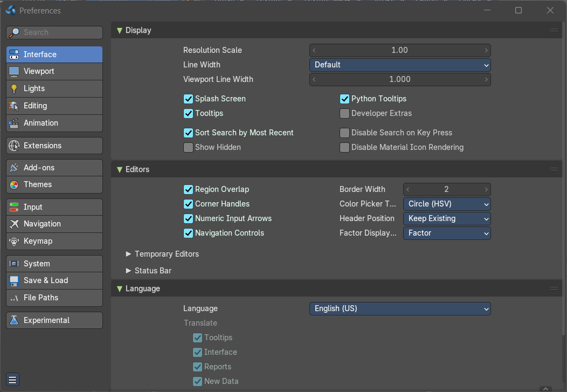Switch to the File Paths tab
This screenshot has width=567, height=392.
pos(54,298)
